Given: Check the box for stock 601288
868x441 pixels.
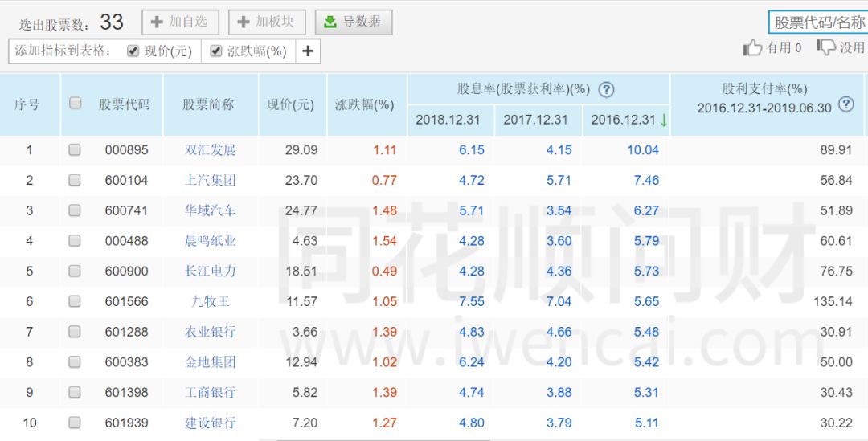Looking at the screenshot, I should pos(75,332).
